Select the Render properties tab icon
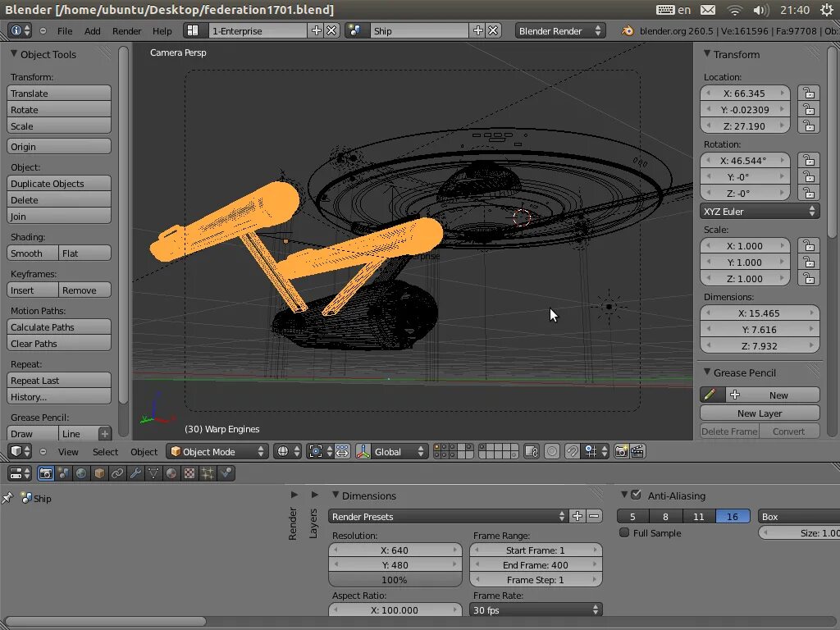 pos(46,473)
